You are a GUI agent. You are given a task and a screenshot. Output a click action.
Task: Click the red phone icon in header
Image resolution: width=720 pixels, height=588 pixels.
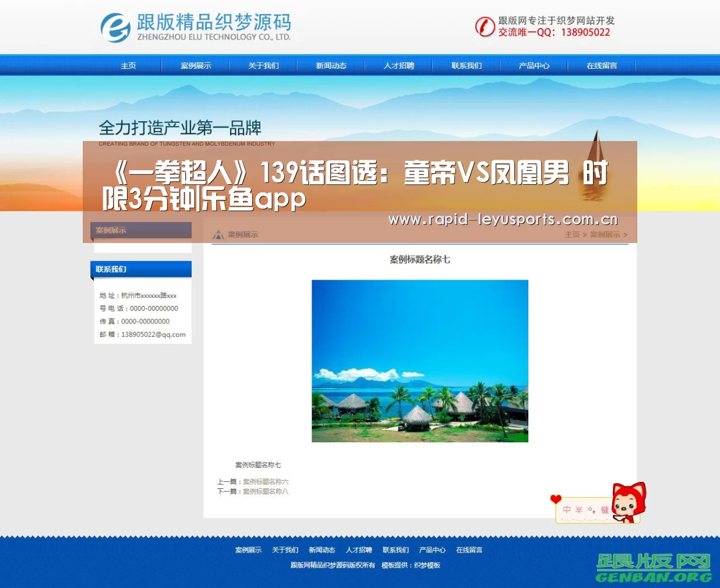click(x=485, y=26)
